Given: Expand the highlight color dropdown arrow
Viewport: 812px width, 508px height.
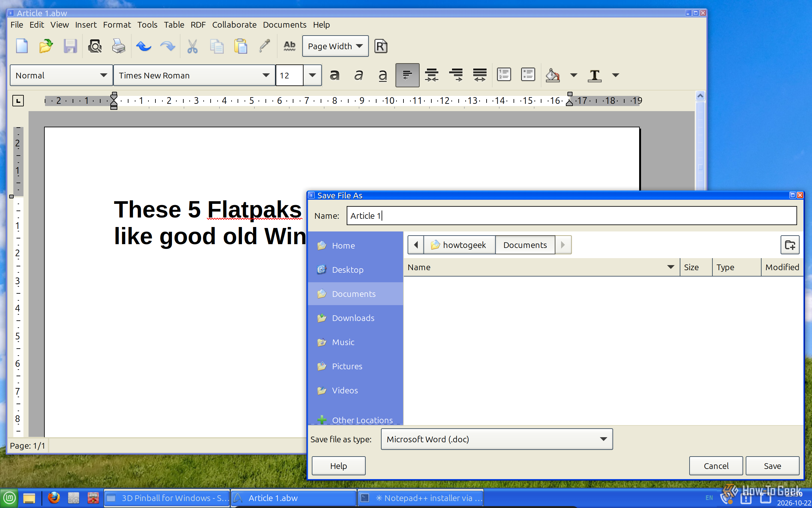Looking at the screenshot, I should click(574, 75).
